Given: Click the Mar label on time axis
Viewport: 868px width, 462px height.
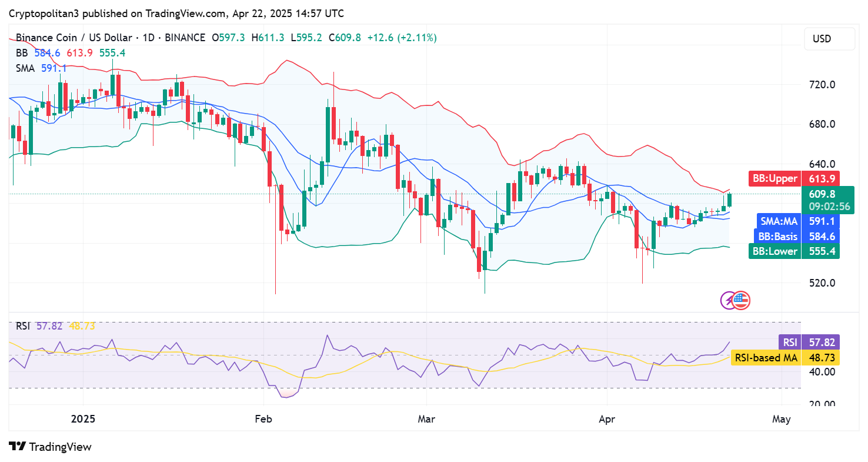Looking at the screenshot, I should 426,420.
